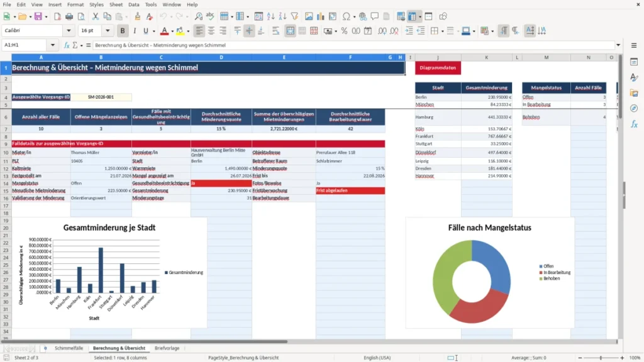644x362 pixels.
Task: Insert or edit pivot table
Action: pyautogui.click(x=333, y=16)
